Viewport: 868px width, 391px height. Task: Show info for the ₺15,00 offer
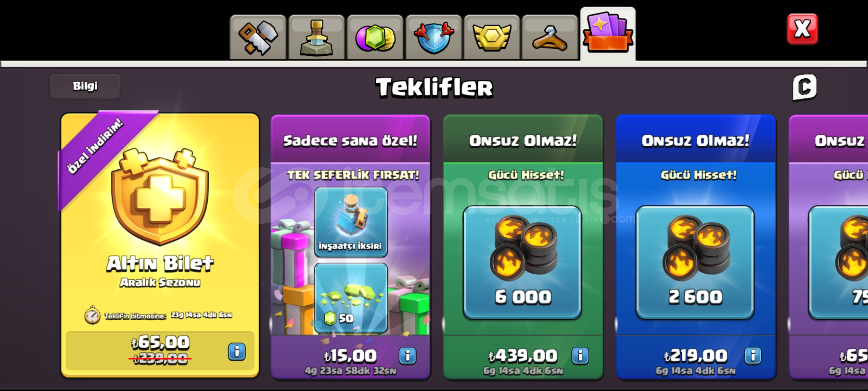point(408,356)
